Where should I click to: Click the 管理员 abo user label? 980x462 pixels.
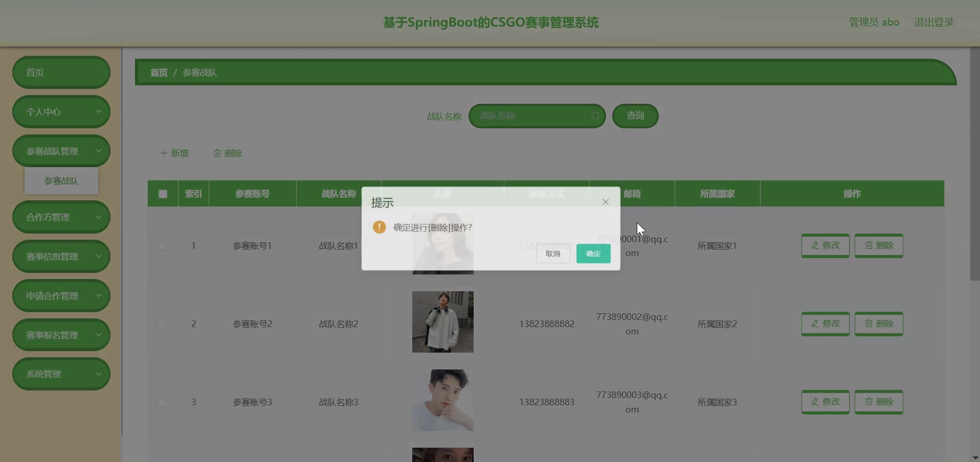(874, 22)
